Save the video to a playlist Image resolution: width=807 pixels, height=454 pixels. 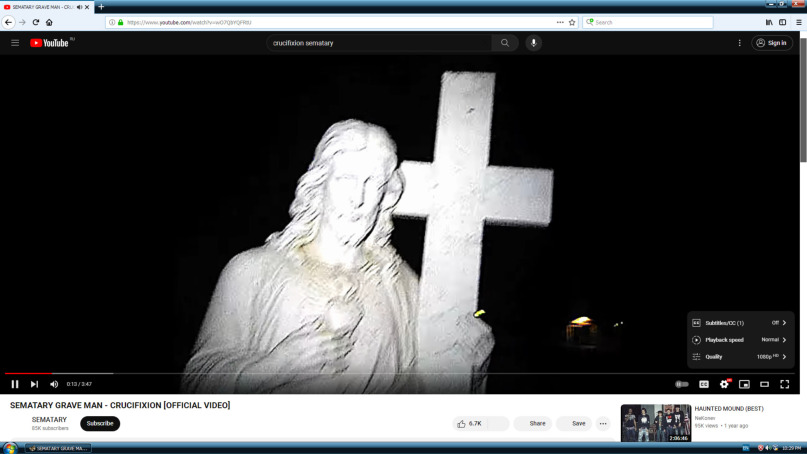(574, 424)
